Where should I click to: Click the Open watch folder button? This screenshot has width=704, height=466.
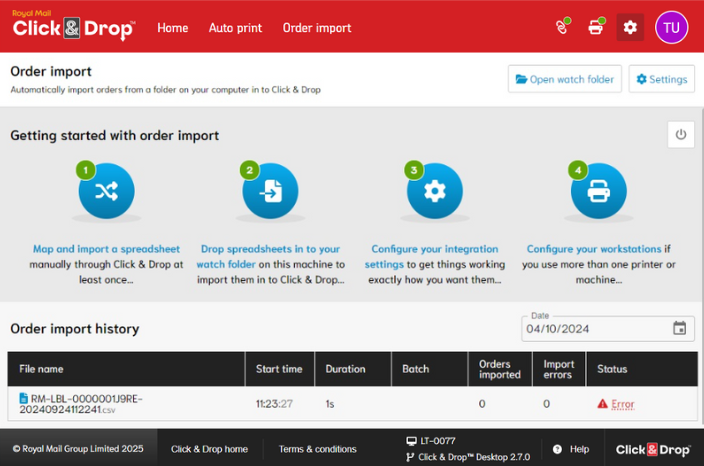pos(564,79)
